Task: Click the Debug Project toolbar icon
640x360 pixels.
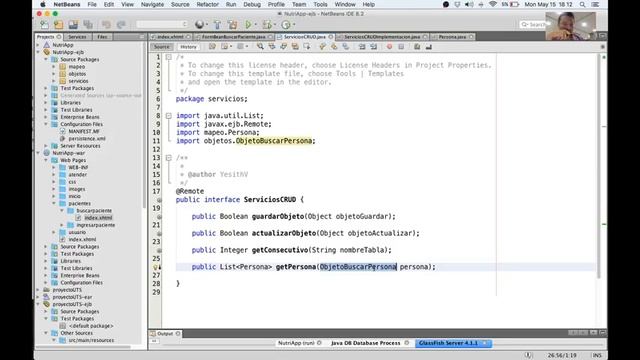Action: pyautogui.click(x=267, y=25)
